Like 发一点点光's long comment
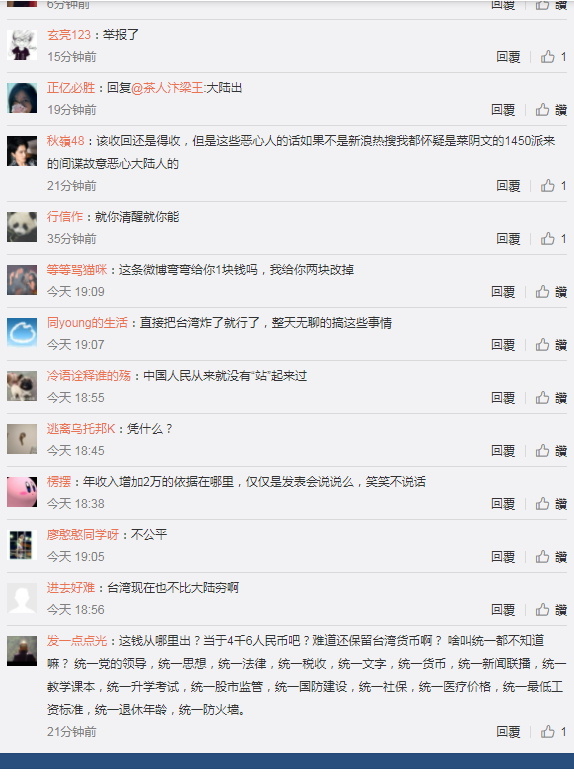 553,732
